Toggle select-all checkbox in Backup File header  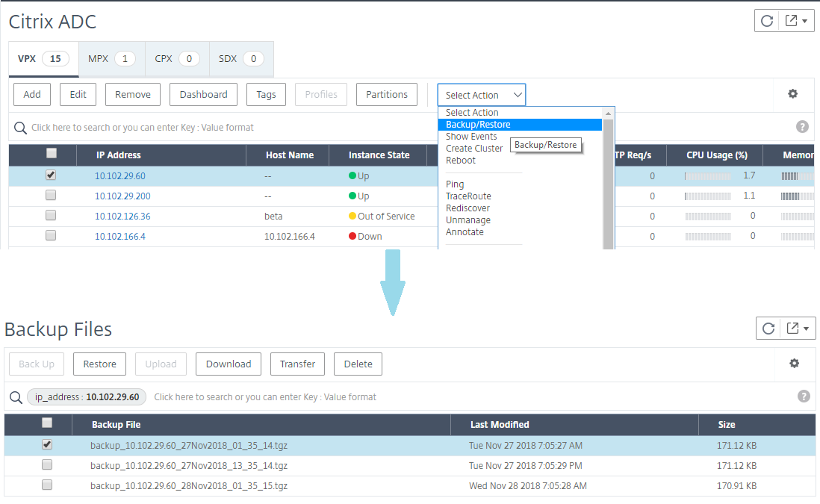tap(47, 423)
